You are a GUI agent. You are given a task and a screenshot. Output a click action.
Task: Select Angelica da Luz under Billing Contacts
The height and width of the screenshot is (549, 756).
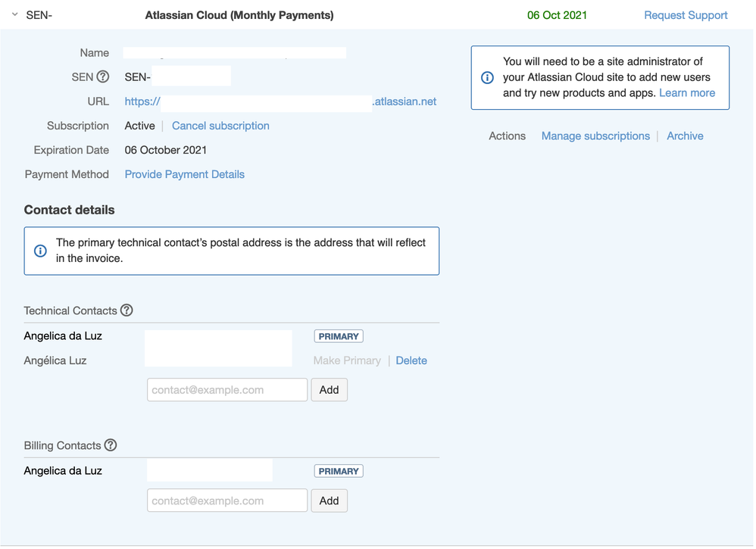pos(63,471)
